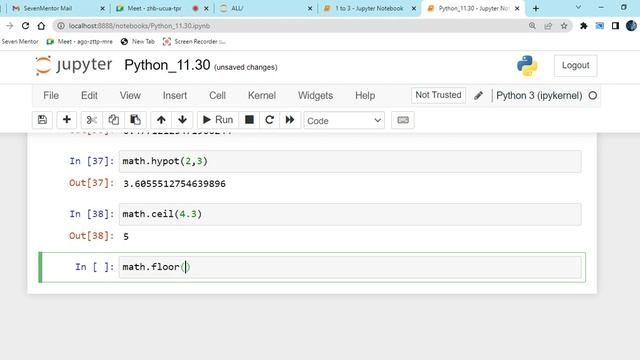Go forward in browser history
The height and width of the screenshot is (360, 640).
pos(9,26)
